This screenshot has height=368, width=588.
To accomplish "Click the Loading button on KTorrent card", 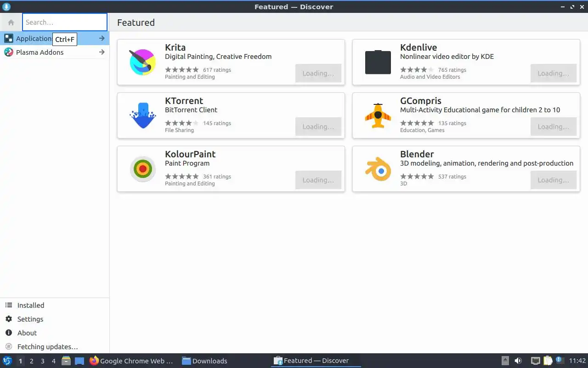I will pos(318,126).
